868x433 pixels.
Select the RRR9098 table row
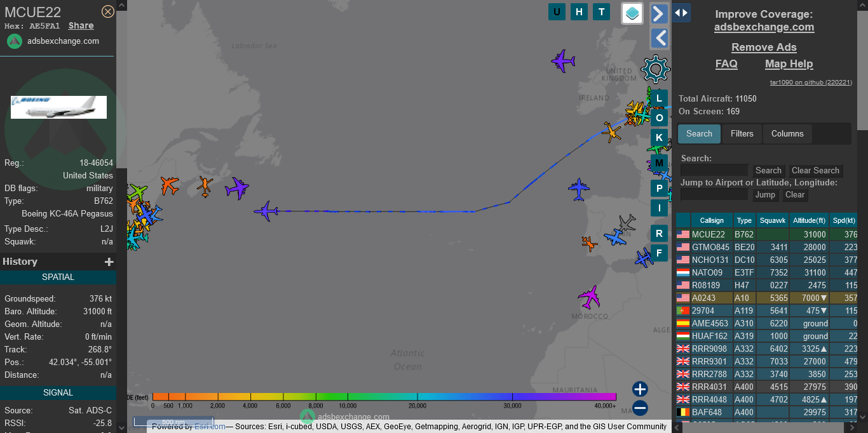[766, 349]
